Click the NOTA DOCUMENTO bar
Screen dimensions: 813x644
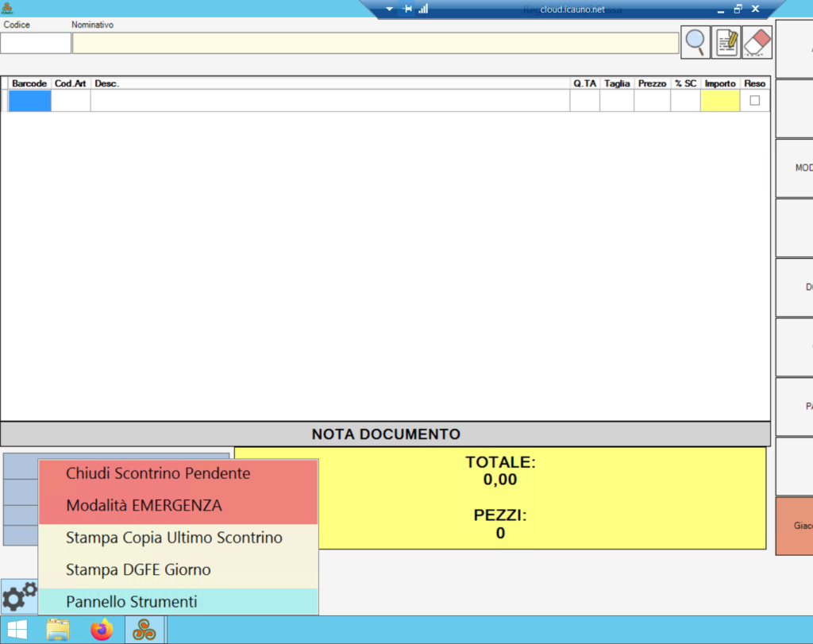tap(385, 434)
